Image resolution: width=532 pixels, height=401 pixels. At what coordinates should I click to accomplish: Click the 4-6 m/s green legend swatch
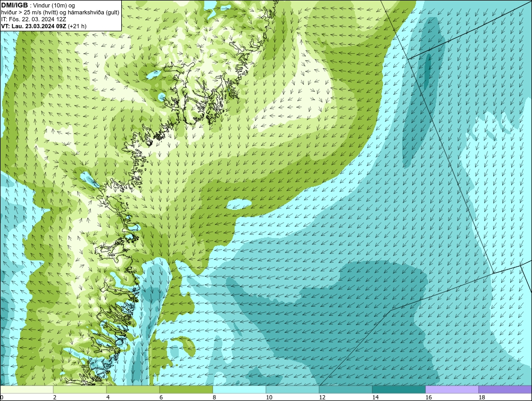(x=133, y=389)
